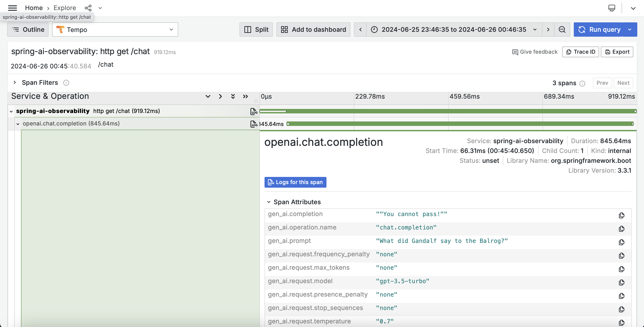Click the Span Filters info icon
644x327 pixels.
[66, 83]
